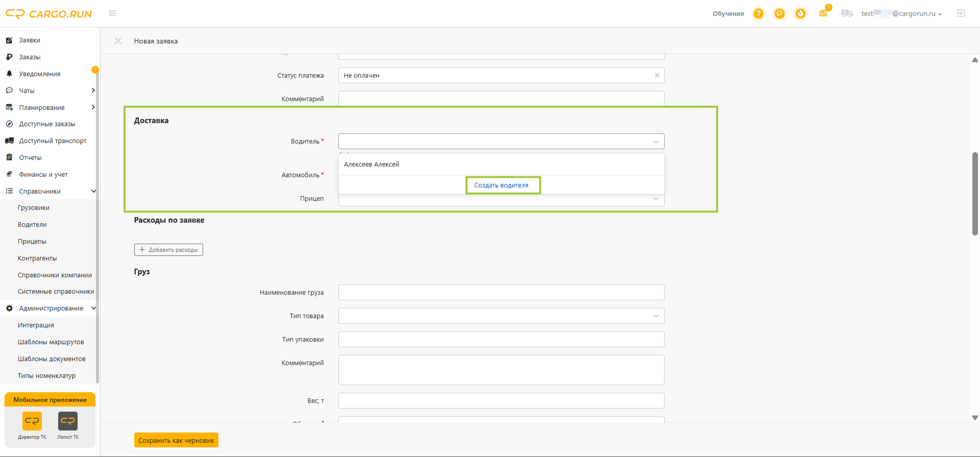Click the hamburger menu icon
Viewport: 980px width, 457px height.
click(x=112, y=13)
